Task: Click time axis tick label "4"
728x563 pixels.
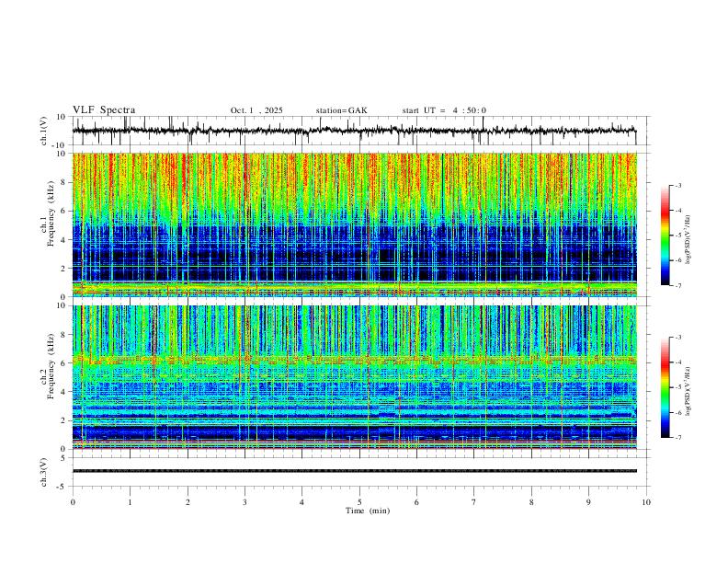Action: point(301,502)
